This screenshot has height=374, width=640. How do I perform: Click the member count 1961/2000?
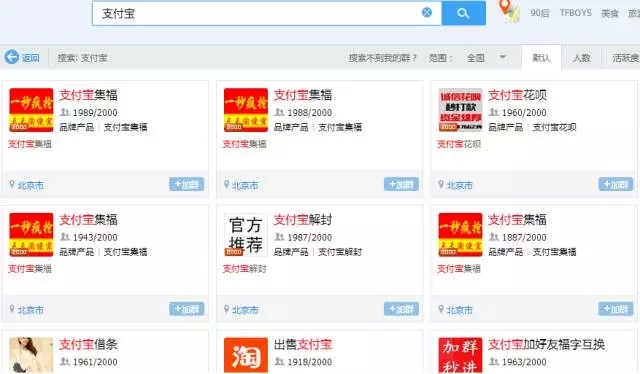pyautogui.click(x=95, y=362)
